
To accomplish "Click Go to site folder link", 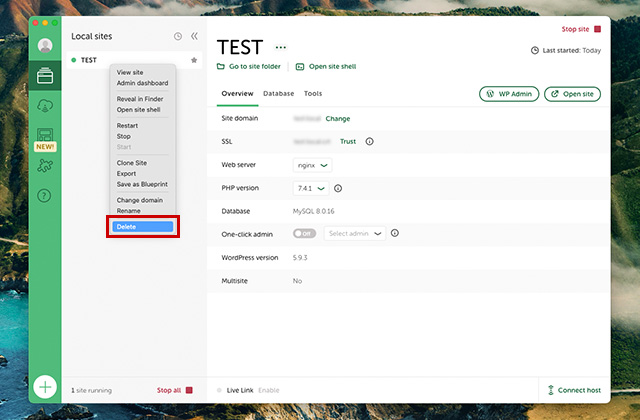I will [x=249, y=67].
